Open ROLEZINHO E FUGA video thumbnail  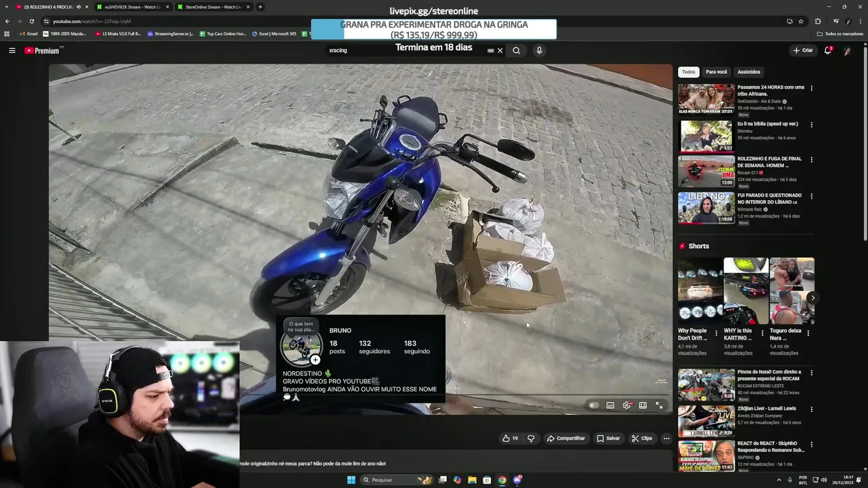pyautogui.click(x=706, y=171)
